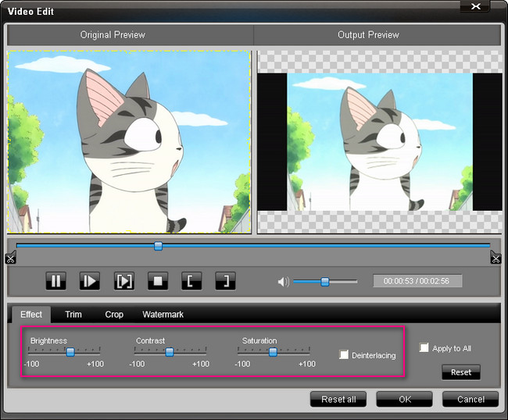The image size is (508, 420).
Task: Confirm edits with the OK button
Action: (404, 399)
